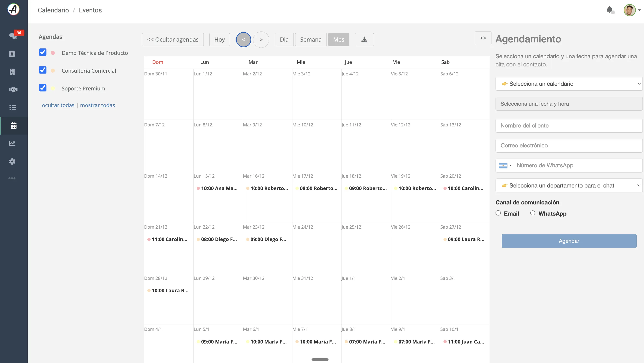This screenshot has width=644, height=363.
Task: Click the Selecciona una fecha y hora field
Action: 569,104
